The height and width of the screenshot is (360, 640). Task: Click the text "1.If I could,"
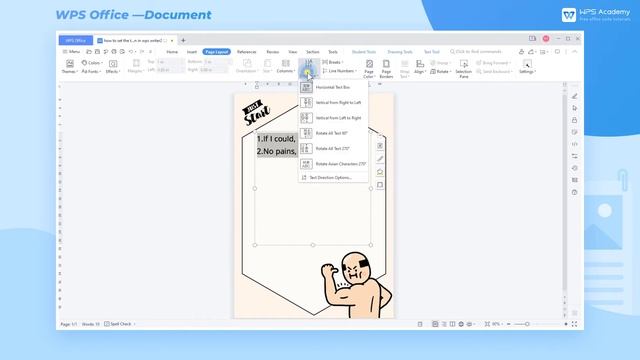click(x=276, y=139)
